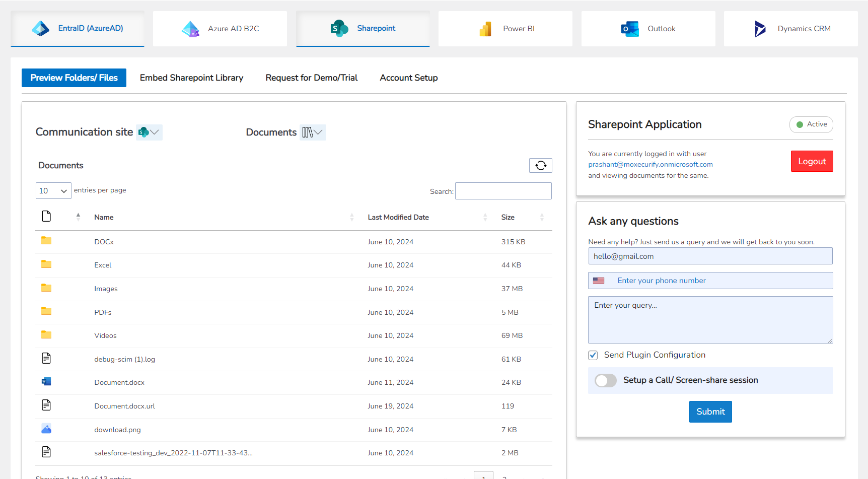
Task: Open the Request for Demo/Trial tab
Action: [x=311, y=78]
